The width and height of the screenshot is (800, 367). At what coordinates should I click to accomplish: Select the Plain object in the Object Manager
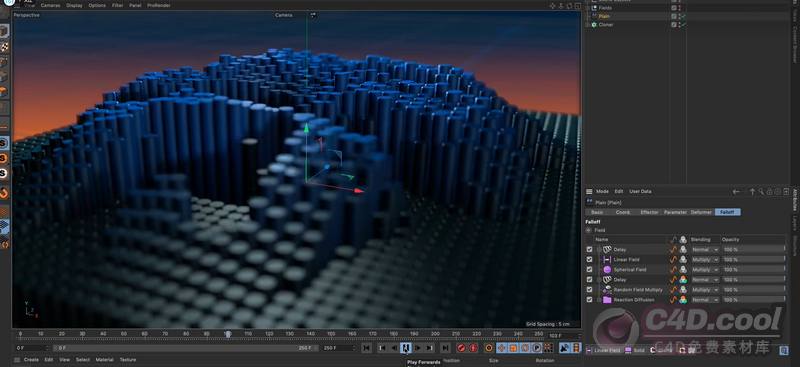pyautogui.click(x=604, y=16)
